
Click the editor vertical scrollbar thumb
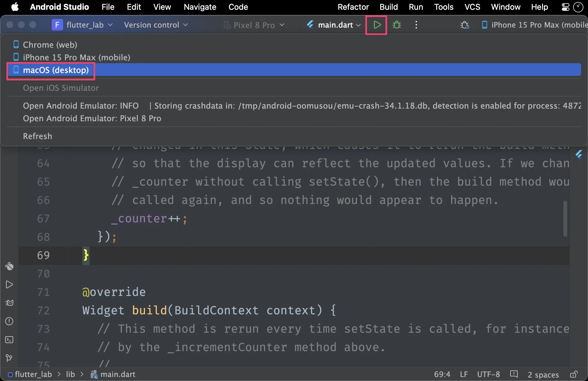tap(565, 219)
